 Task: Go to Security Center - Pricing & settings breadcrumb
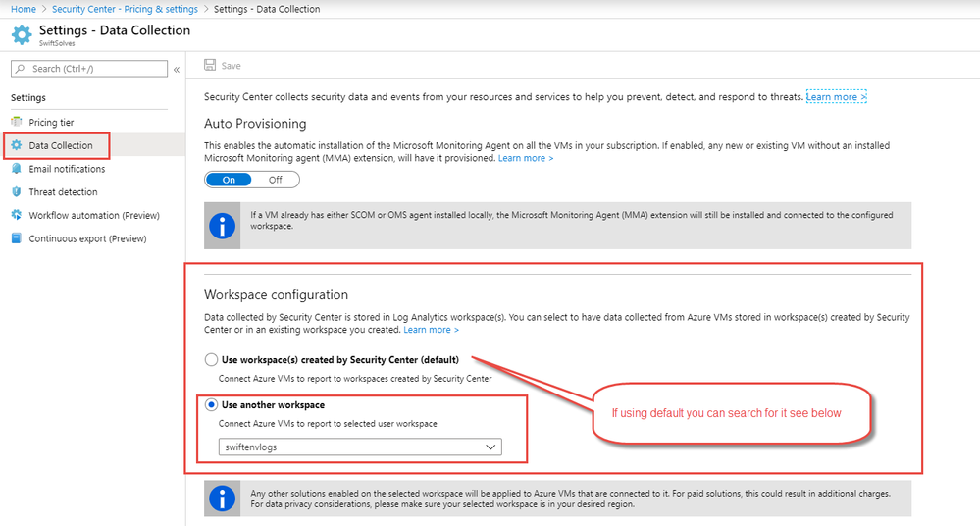coord(125,9)
